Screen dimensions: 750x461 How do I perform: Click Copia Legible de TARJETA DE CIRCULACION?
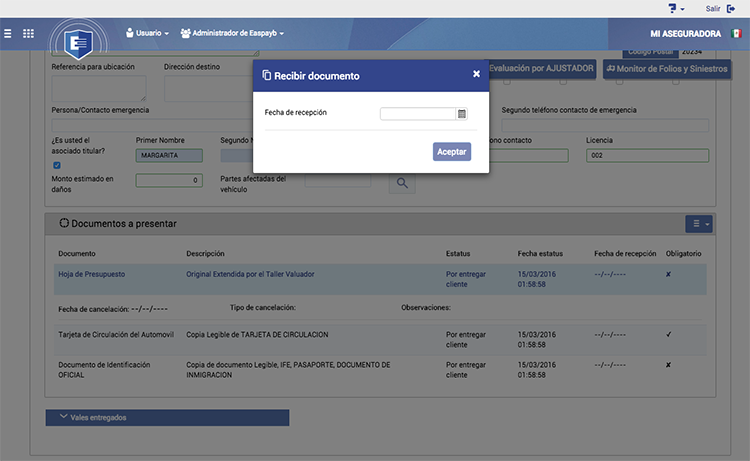click(257, 334)
